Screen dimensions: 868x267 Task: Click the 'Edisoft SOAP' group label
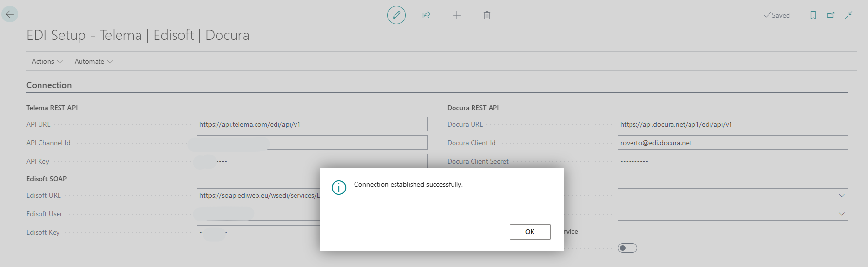46,179
